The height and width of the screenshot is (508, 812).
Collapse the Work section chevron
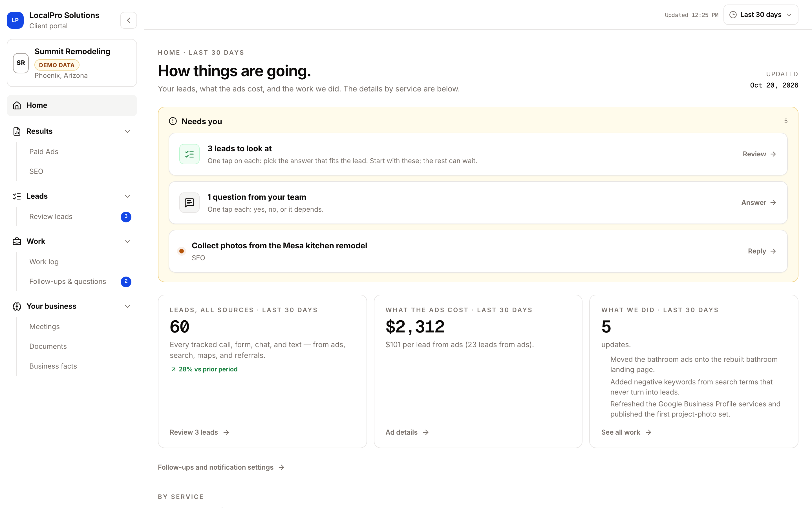click(127, 241)
